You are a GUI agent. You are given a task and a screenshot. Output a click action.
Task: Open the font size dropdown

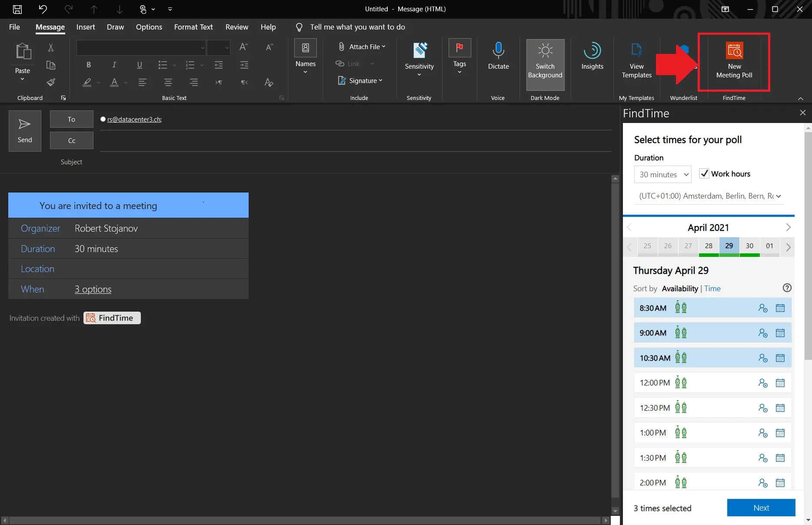(x=226, y=48)
